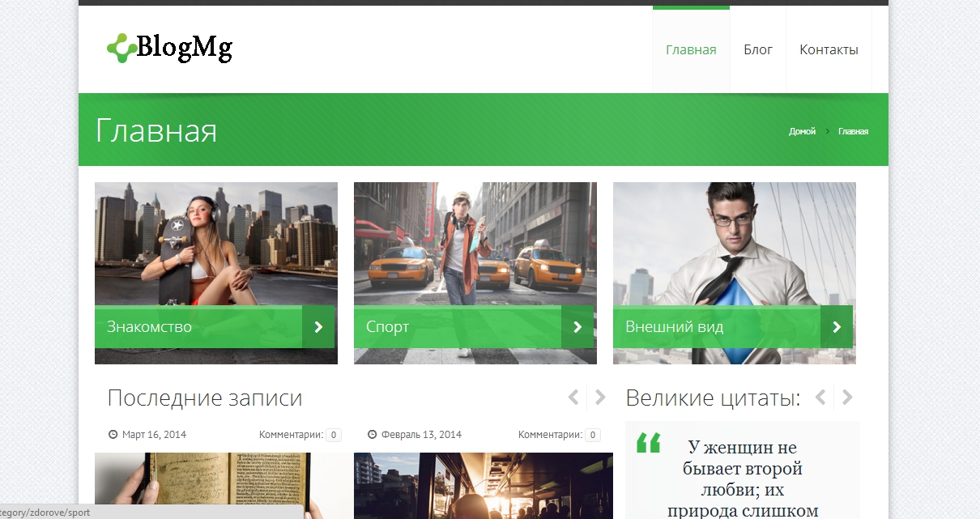Open the Внешний вид category banner

point(733,327)
